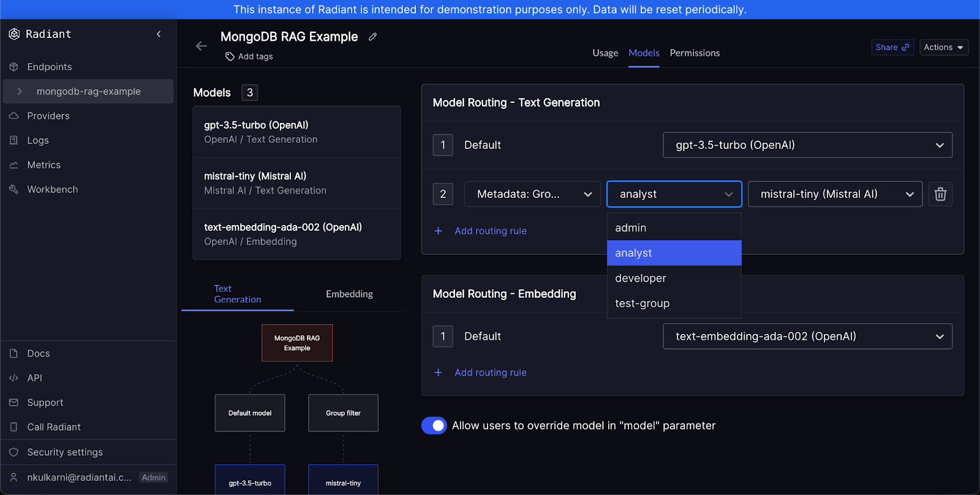
Task: Click the tag icon beside Add tags
Action: tap(230, 56)
